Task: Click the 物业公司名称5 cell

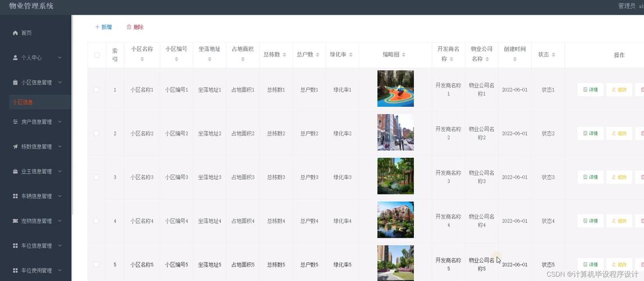Action: click(481, 265)
